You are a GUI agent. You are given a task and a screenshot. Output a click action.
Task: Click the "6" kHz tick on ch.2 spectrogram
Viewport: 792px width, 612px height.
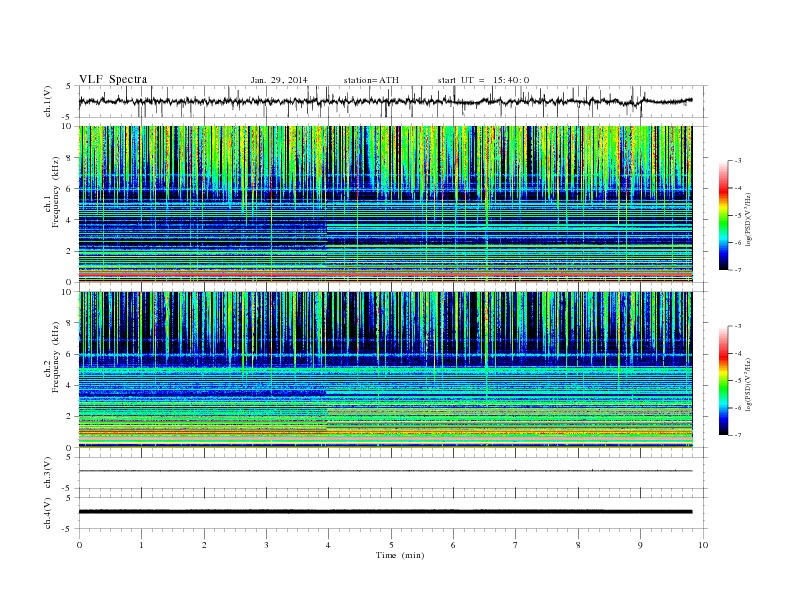pyautogui.click(x=69, y=354)
